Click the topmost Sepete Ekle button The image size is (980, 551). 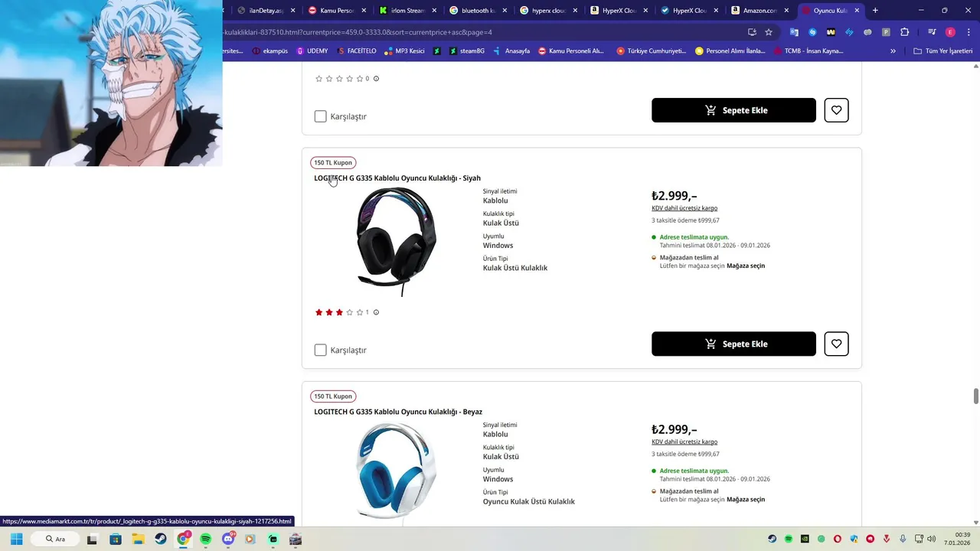tap(733, 110)
